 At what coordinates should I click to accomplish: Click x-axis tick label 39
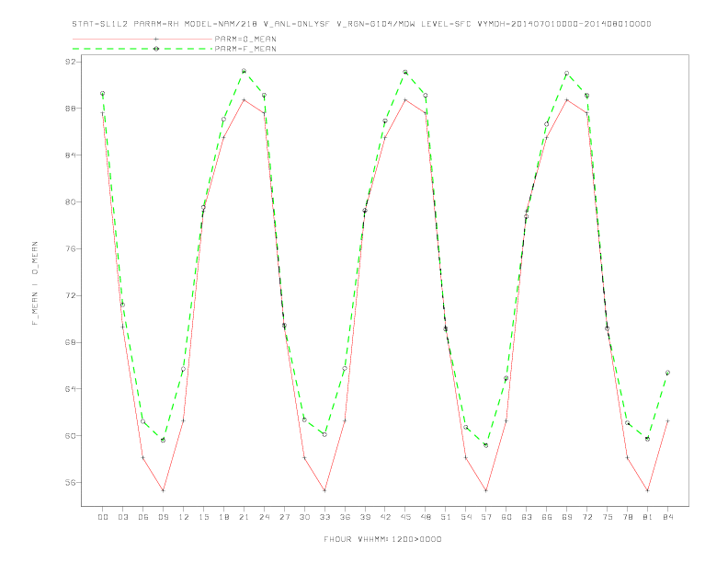(x=365, y=517)
